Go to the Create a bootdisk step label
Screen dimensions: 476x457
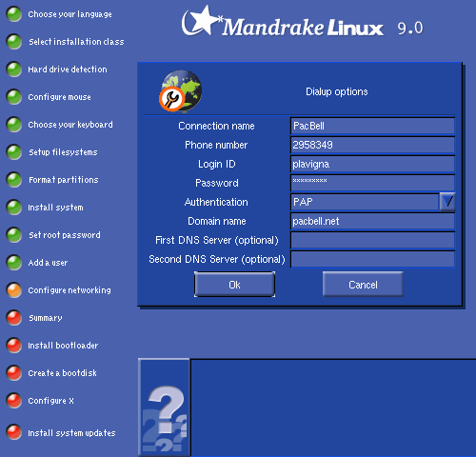click(62, 373)
